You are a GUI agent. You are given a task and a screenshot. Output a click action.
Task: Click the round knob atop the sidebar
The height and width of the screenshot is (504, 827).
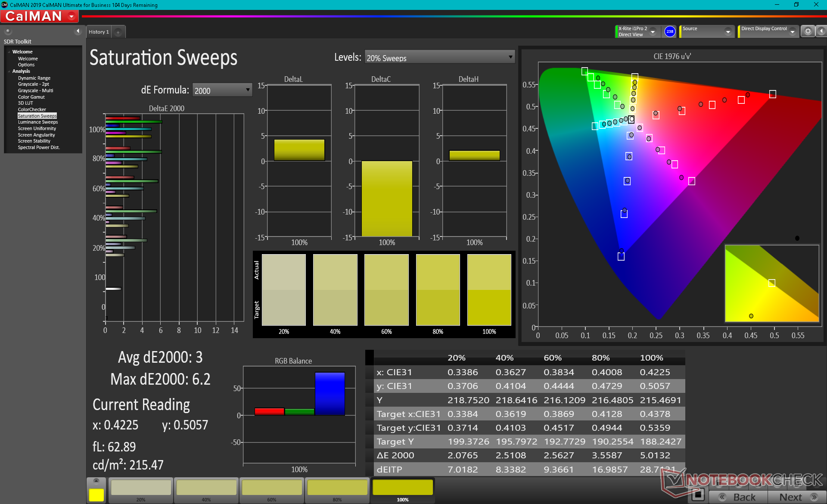[x=8, y=31]
